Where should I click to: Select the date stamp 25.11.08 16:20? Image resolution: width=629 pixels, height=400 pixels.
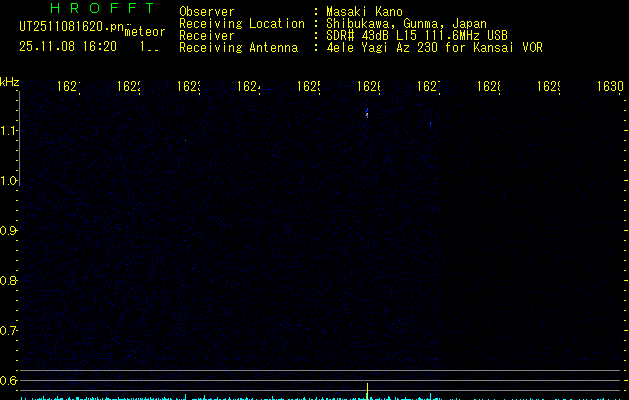pyautogui.click(x=68, y=47)
